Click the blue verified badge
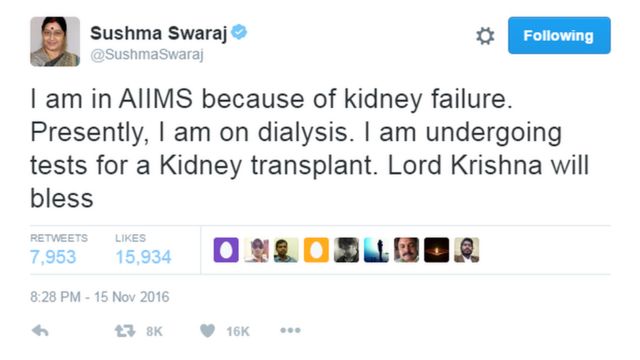The width and height of the screenshot is (640, 360). coord(239,32)
